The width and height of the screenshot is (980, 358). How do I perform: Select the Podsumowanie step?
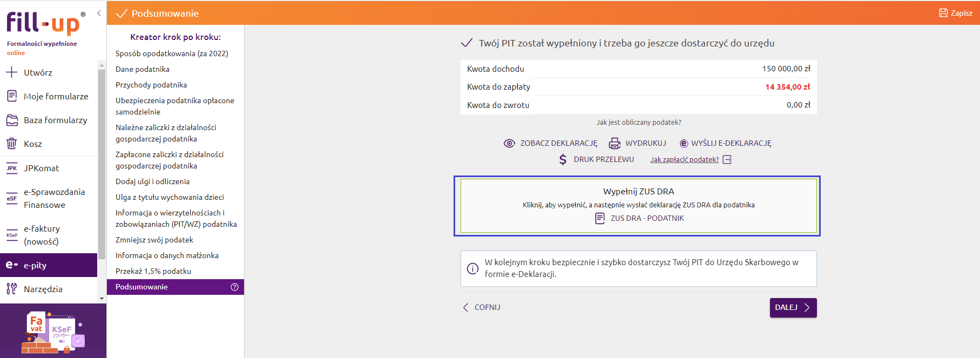[175, 287]
